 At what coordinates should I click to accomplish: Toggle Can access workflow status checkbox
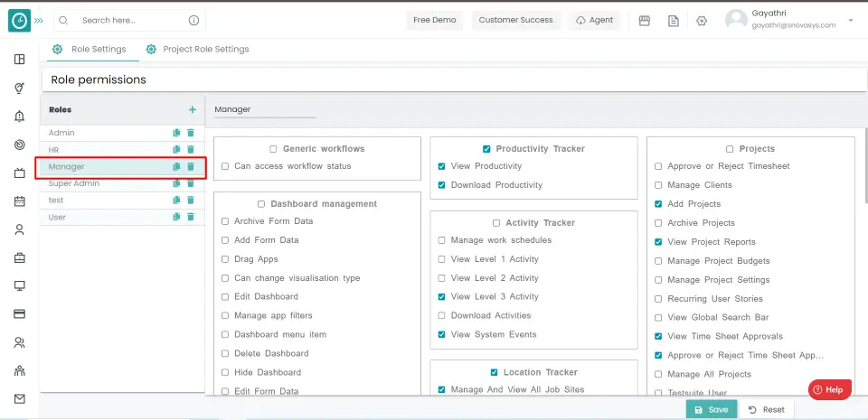224,166
